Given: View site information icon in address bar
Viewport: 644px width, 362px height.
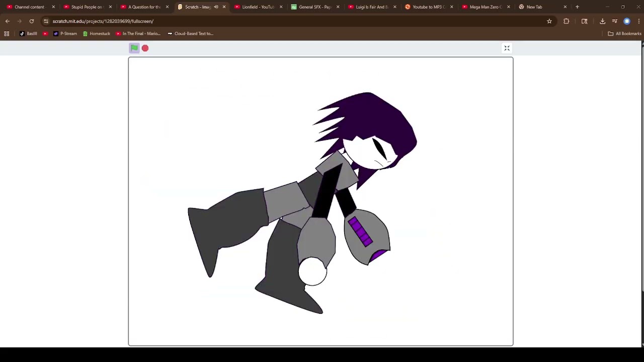Looking at the screenshot, I should coord(46,21).
